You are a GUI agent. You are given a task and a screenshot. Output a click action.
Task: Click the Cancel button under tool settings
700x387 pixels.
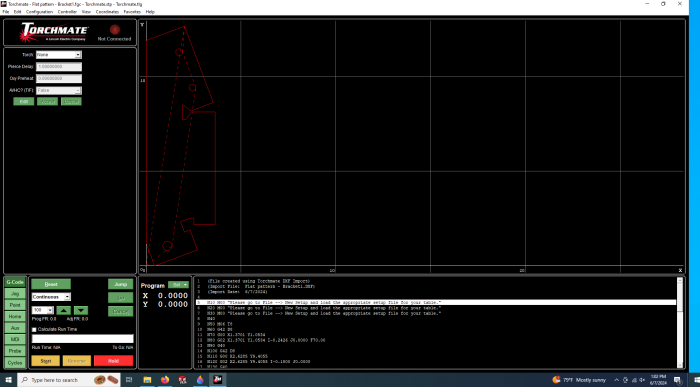pos(71,101)
